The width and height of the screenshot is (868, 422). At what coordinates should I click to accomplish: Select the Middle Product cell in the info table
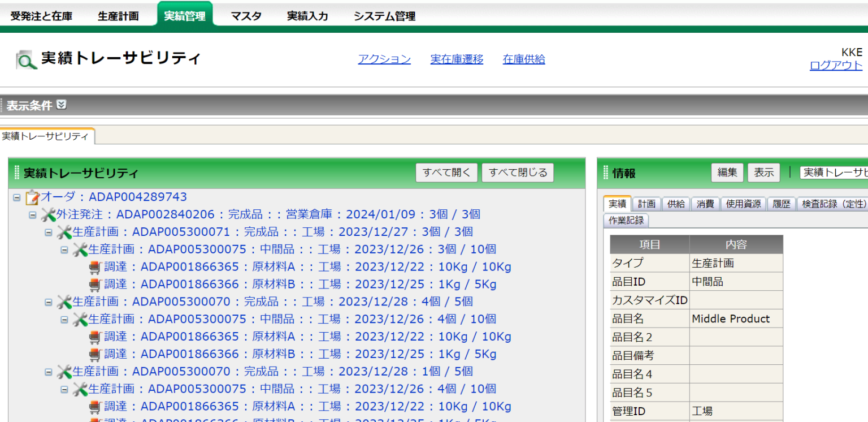tap(731, 318)
